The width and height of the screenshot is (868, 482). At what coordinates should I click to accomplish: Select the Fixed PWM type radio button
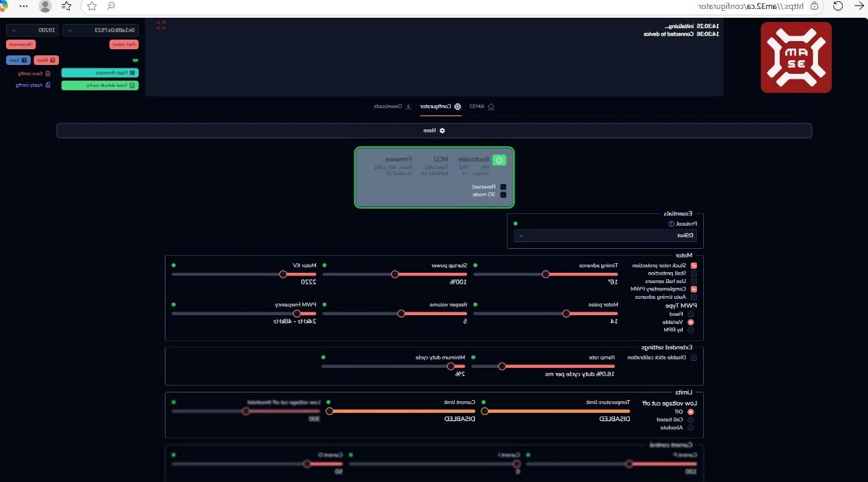coord(690,314)
